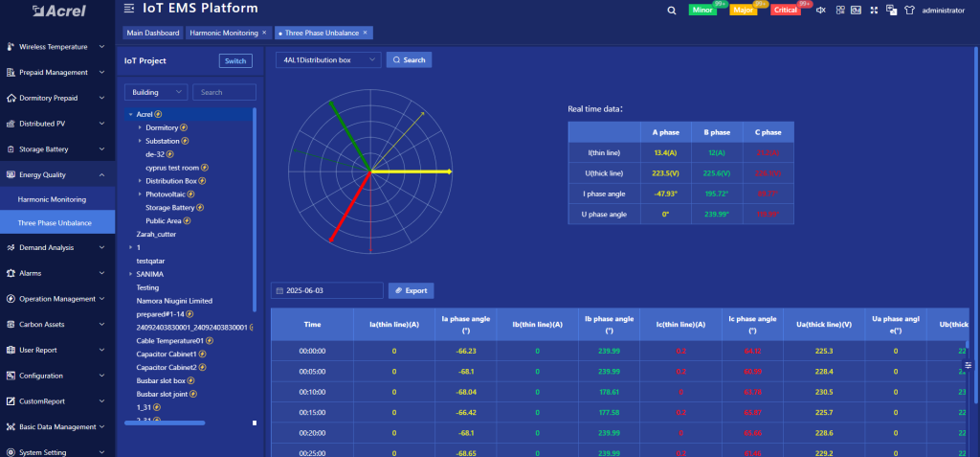Click the table column settings icon
980x457 pixels.
coord(969,365)
